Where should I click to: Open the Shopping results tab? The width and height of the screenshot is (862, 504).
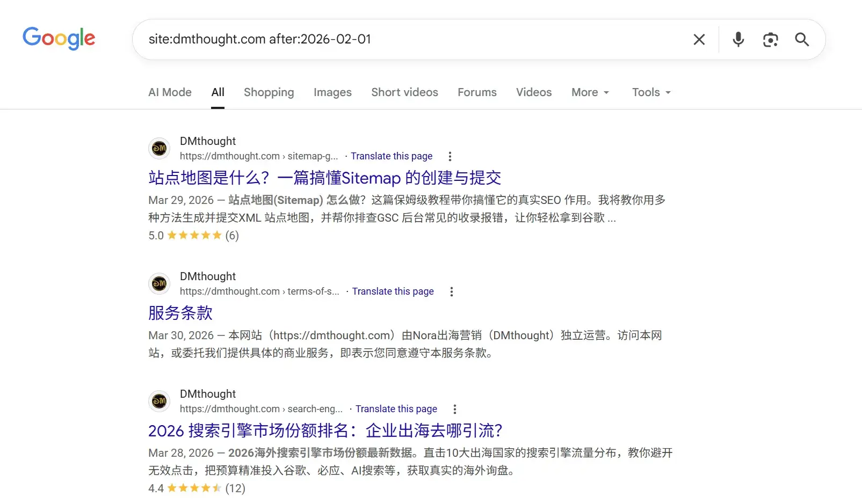tap(269, 92)
